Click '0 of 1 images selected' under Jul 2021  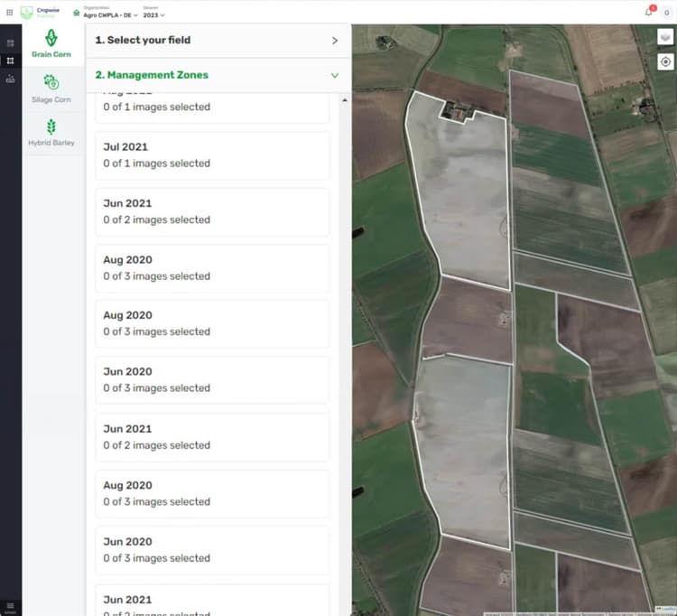coord(157,163)
